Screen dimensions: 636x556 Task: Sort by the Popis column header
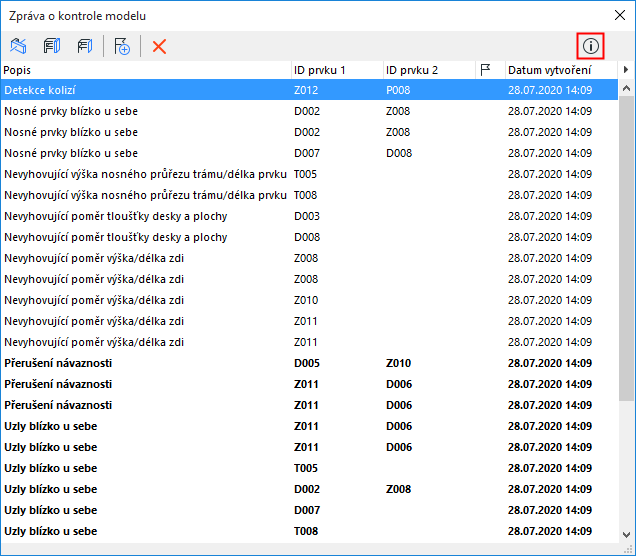[146, 70]
